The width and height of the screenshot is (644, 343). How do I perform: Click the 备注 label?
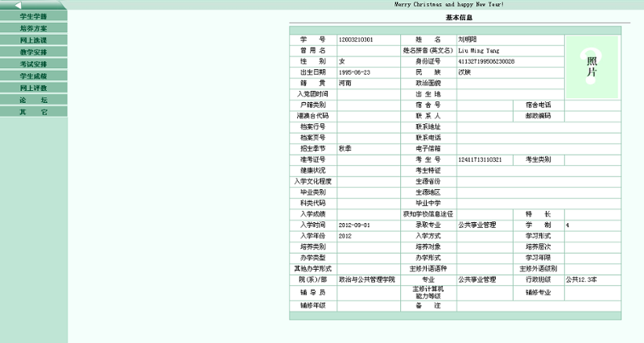click(428, 306)
